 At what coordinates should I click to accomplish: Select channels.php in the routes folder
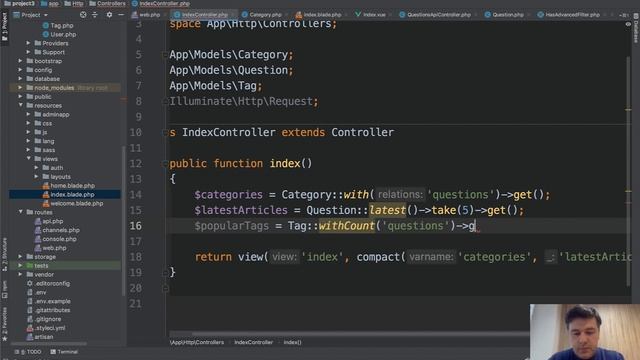click(x=57, y=230)
